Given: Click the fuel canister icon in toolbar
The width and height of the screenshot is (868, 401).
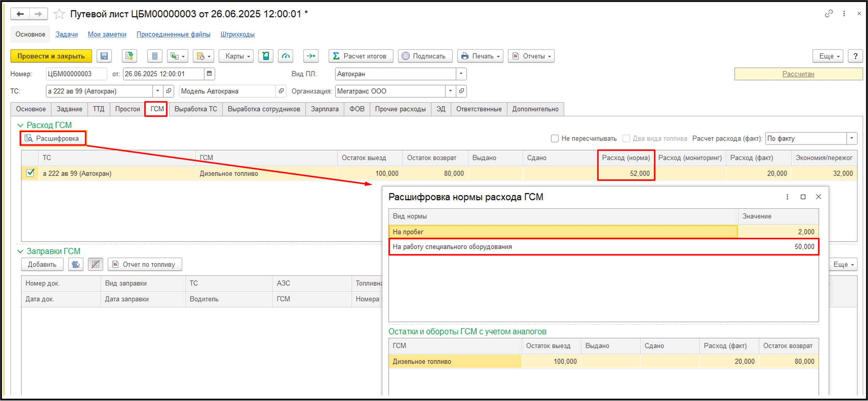Looking at the screenshot, I should 266,56.
